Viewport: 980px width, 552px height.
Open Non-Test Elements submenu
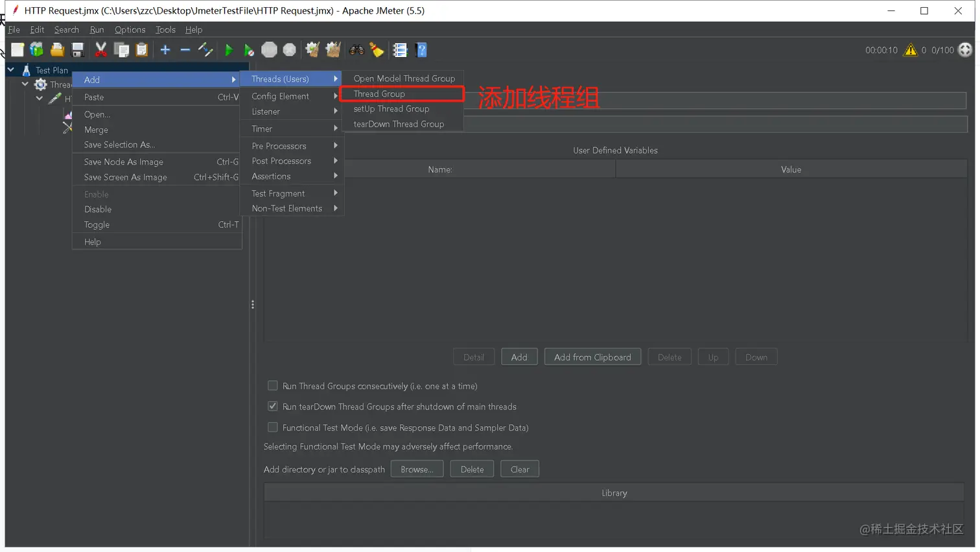click(292, 208)
